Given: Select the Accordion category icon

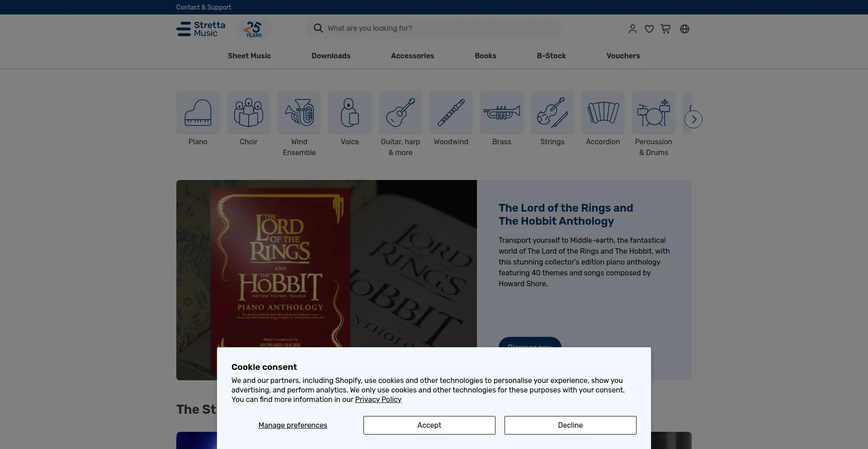Looking at the screenshot, I should [603, 113].
